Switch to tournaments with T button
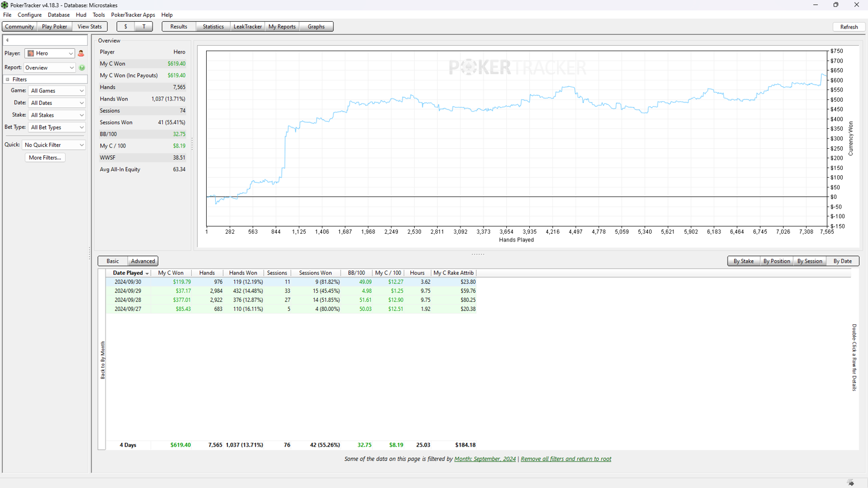The height and width of the screenshot is (488, 868). coord(143,27)
